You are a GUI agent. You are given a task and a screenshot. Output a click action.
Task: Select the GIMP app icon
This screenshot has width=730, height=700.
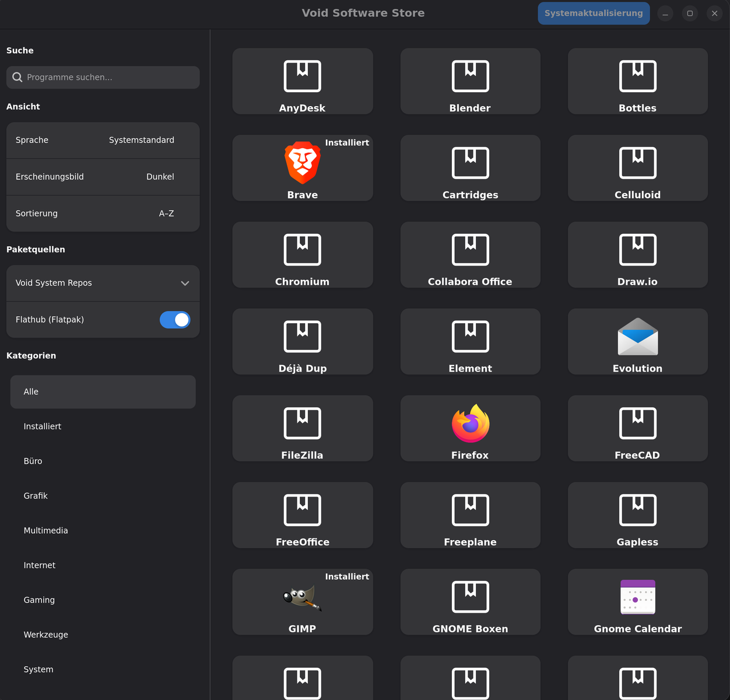(x=302, y=598)
